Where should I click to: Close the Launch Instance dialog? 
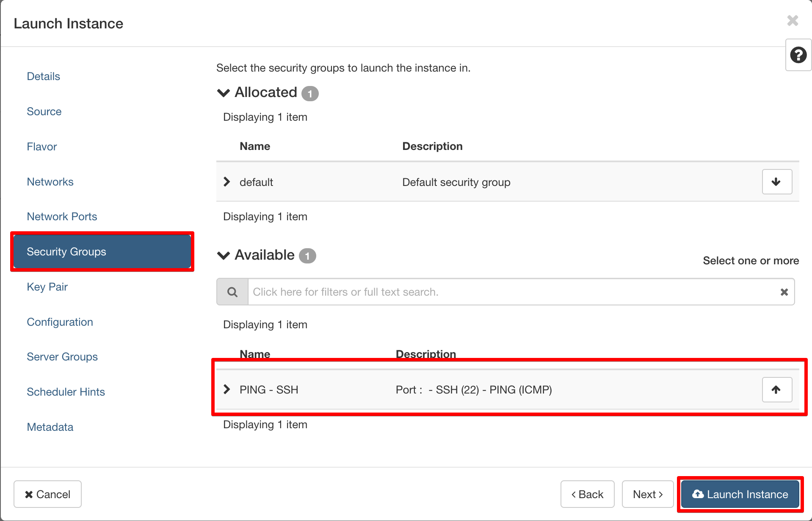pyautogui.click(x=793, y=21)
